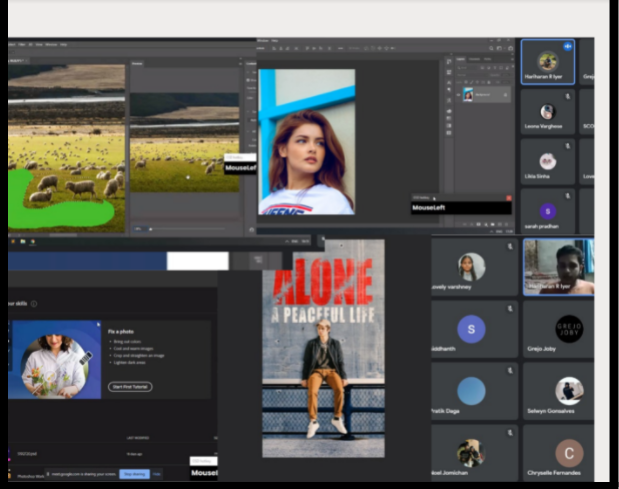Open the Search icon in right Photoshop window

point(491,48)
